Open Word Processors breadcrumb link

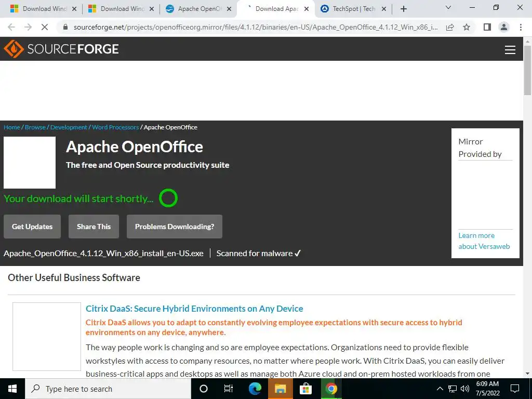tap(115, 127)
